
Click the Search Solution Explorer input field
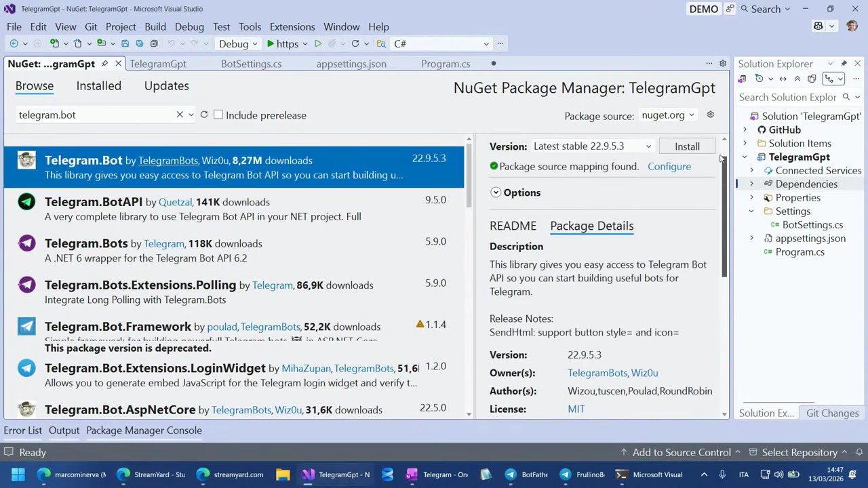coord(788,97)
